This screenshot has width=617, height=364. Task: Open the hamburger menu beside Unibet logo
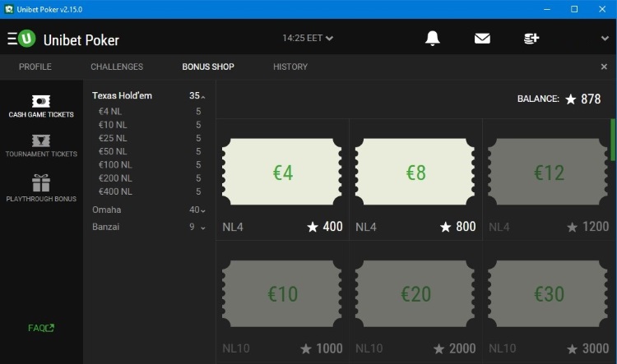(12, 39)
